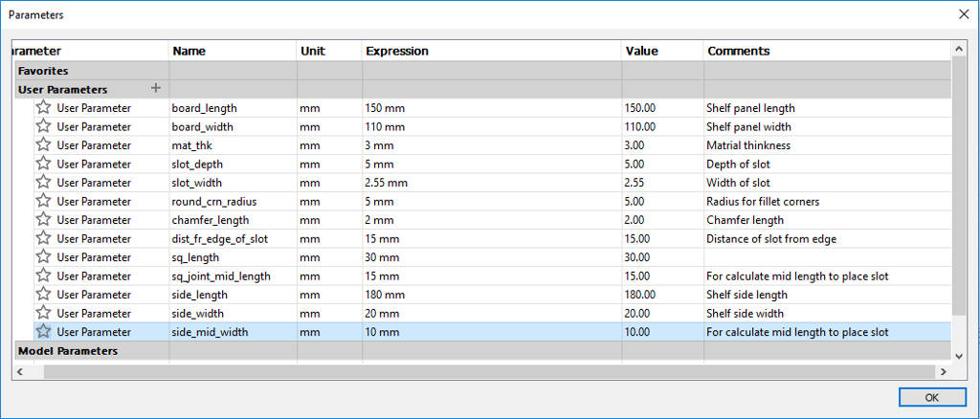Select the sq_joint_mid_length name cell
Viewport: 980px width, 419px height.
tap(233, 276)
